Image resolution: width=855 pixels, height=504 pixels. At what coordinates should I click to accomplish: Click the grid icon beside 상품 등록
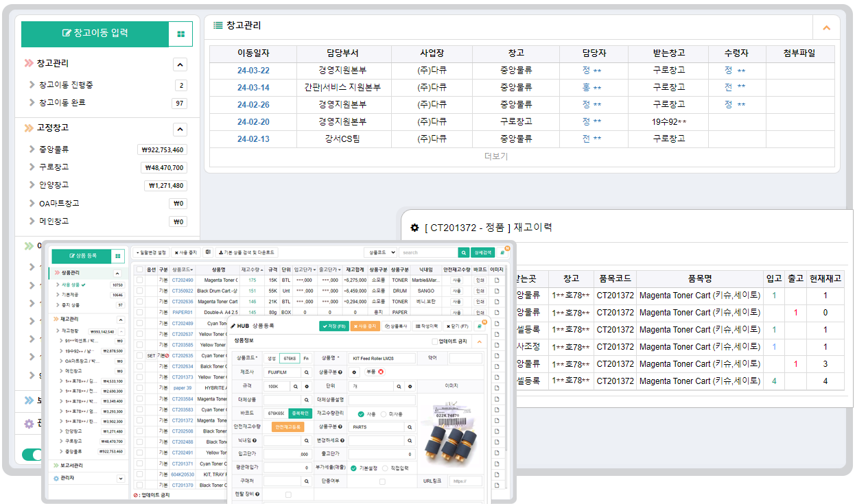118,255
